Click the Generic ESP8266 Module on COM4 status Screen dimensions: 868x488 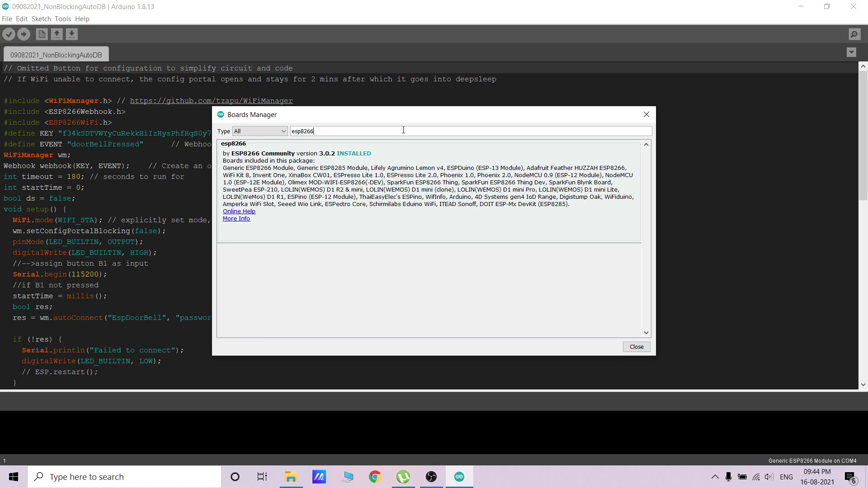click(x=812, y=461)
